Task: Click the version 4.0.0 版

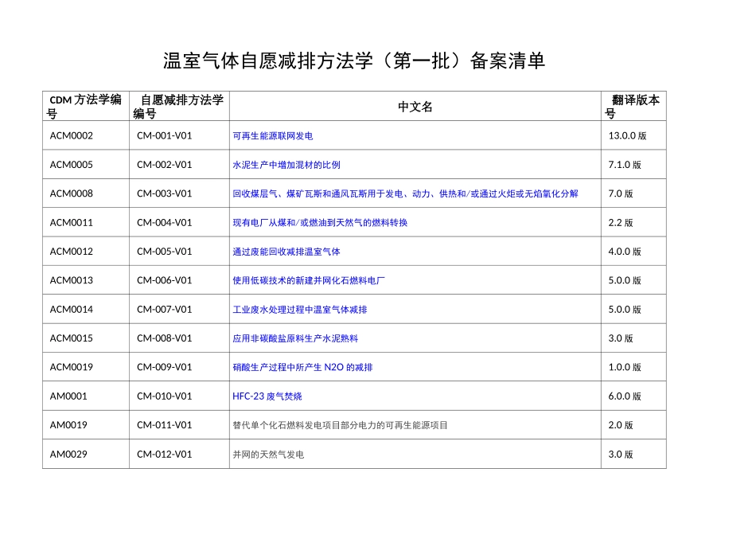Action: [625, 252]
